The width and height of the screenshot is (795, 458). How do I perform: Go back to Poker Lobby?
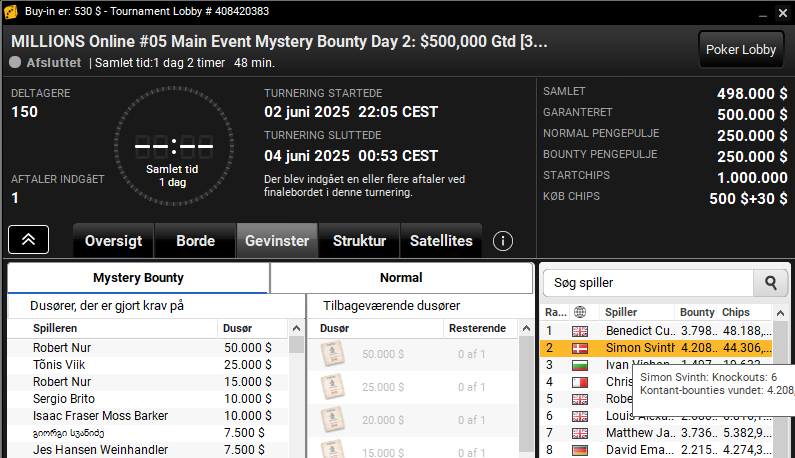[741, 49]
